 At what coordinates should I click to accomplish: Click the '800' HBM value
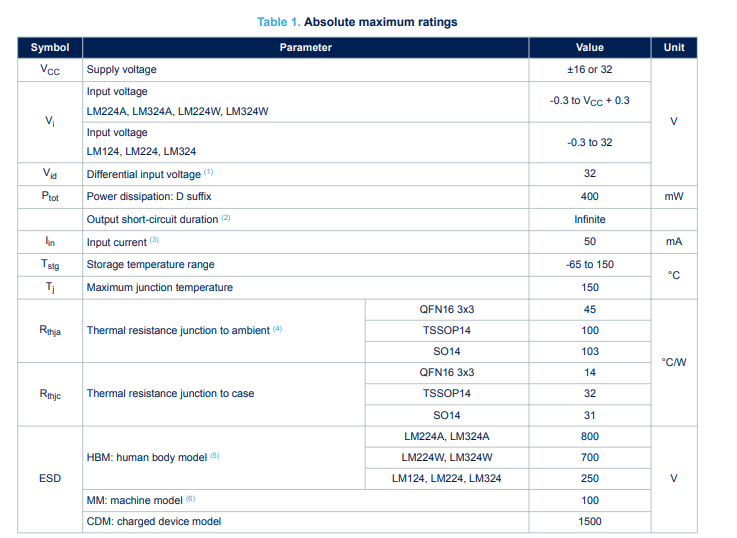590,437
